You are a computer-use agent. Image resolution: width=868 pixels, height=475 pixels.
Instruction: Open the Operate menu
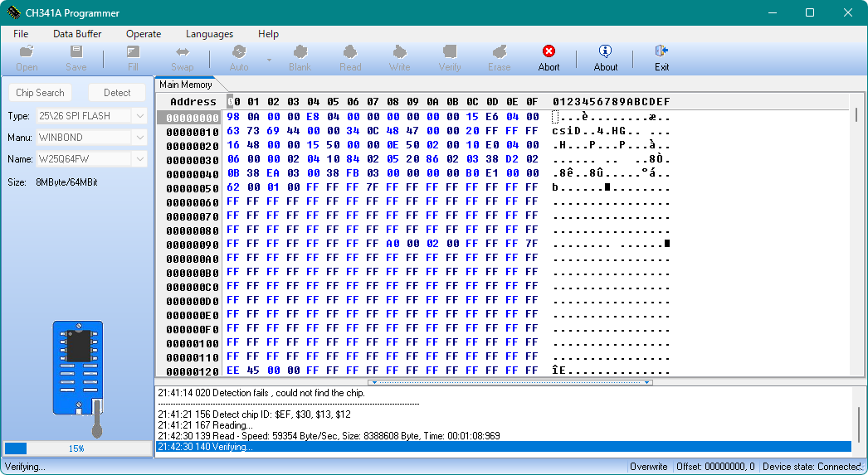click(x=144, y=34)
